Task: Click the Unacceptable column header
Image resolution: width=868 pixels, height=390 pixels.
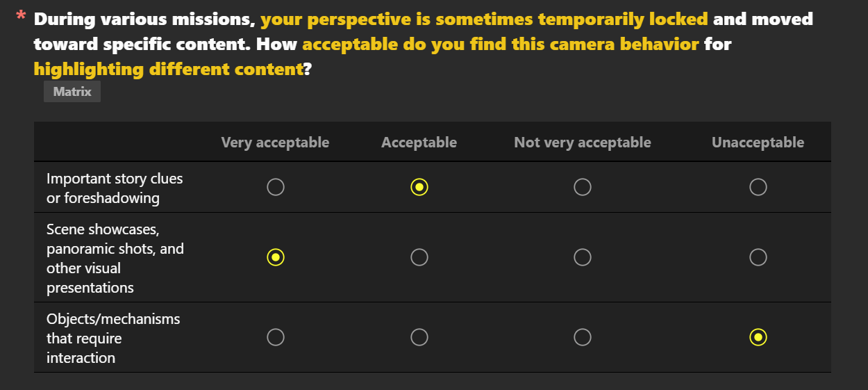Action: pyautogui.click(x=758, y=143)
